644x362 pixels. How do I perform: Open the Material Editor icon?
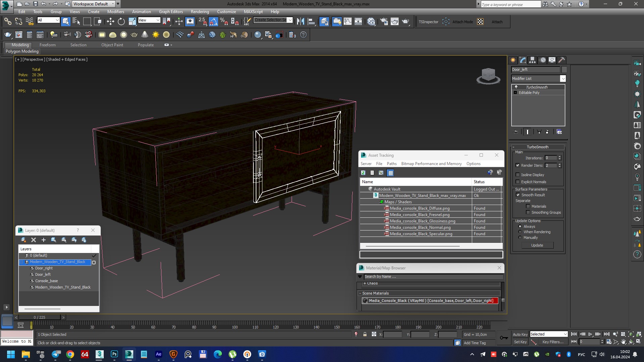click(371, 21)
